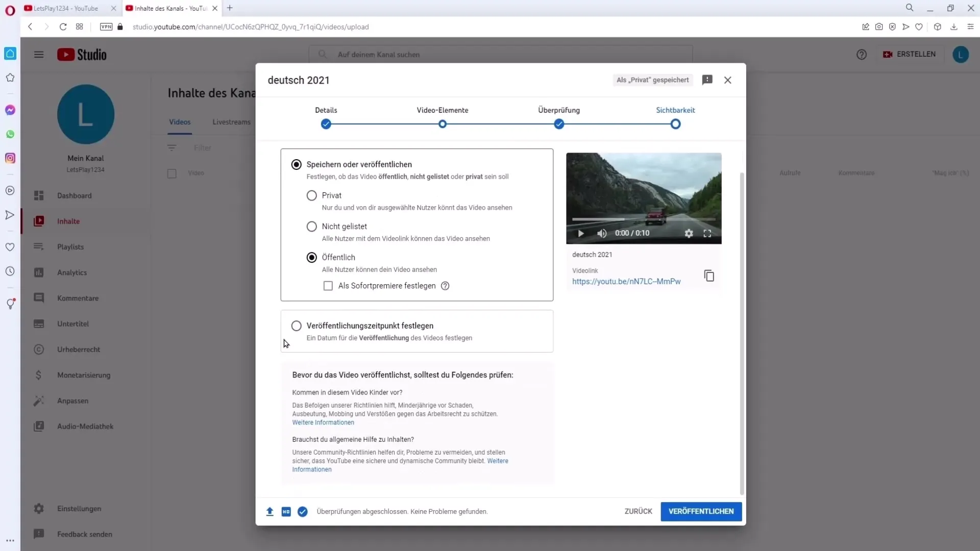Click Sichtbarkeit step indicator
The width and height of the screenshot is (980, 551).
click(x=676, y=123)
